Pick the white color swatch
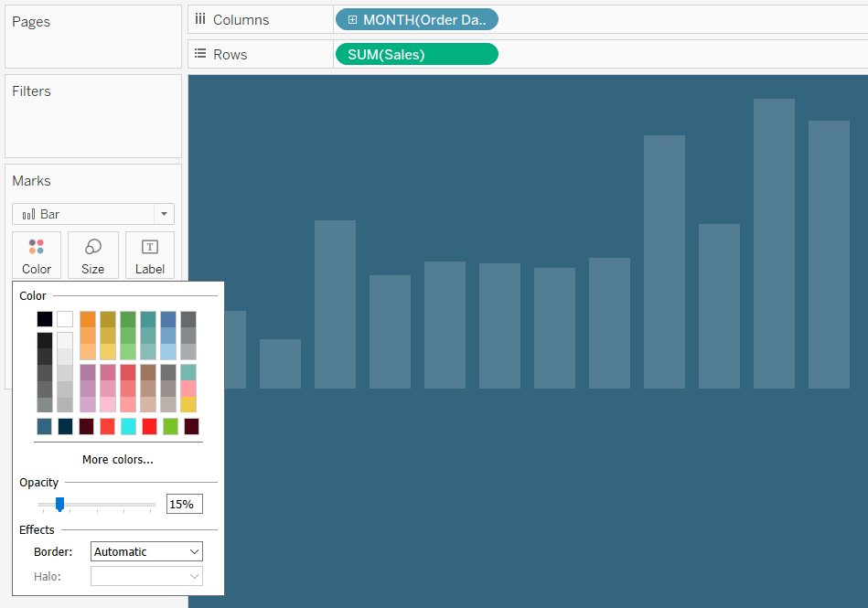 point(65,319)
